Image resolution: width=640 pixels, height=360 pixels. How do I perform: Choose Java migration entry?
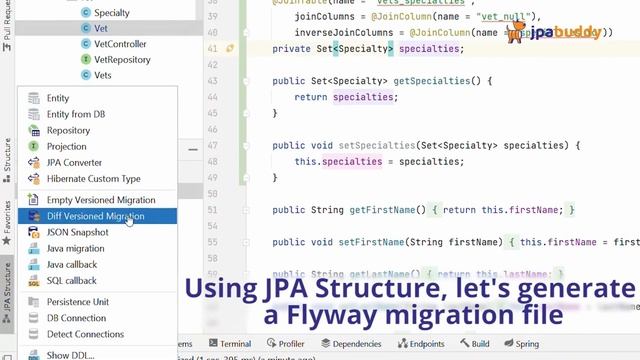[x=98, y=248]
